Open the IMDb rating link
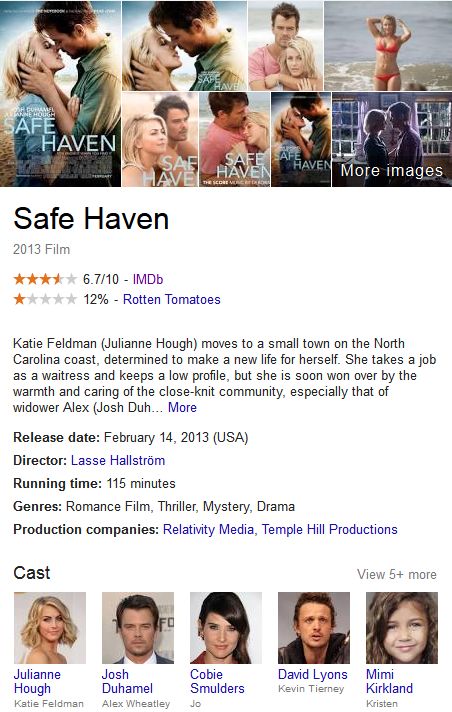The width and height of the screenshot is (452, 712). pos(148,279)
